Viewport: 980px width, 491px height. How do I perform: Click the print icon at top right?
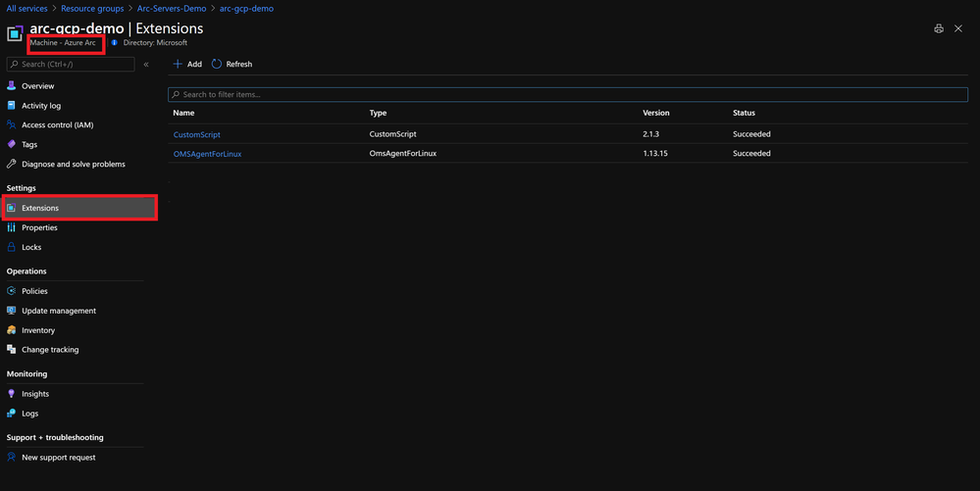point(939,28)
